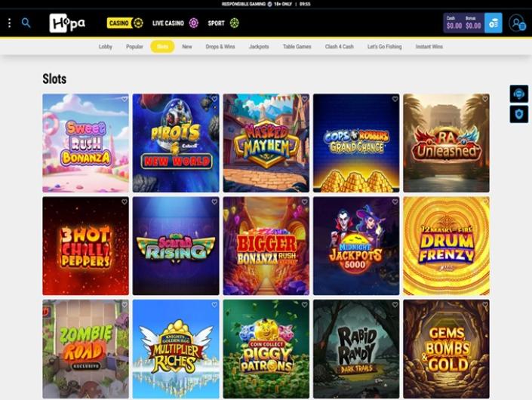Toggle heart on Scarab Rising tile

pyautogui.click(x=214, y=202)
